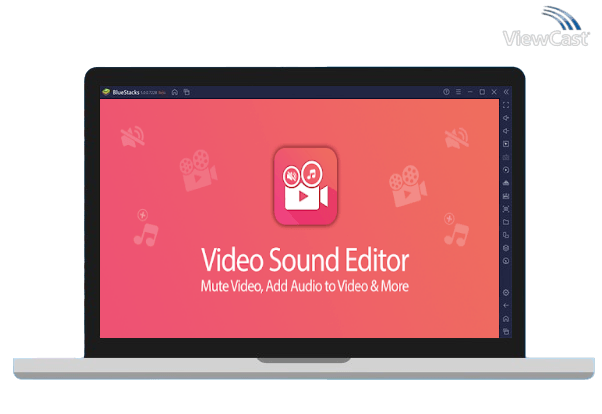Open the BlueStacks help icon
The width and height of the screenshot is (602, 414).
click(446, 92)
